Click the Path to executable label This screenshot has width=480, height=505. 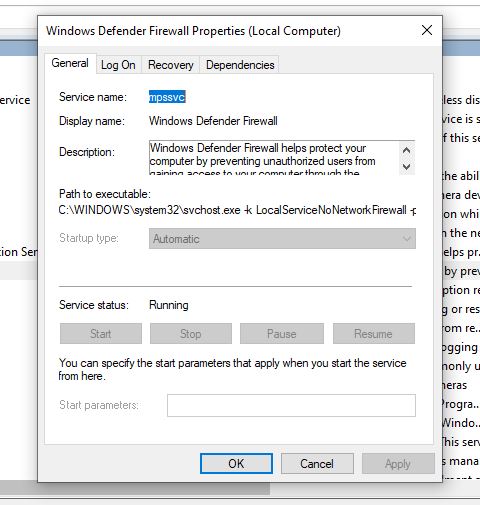click(x=105, y=194)
